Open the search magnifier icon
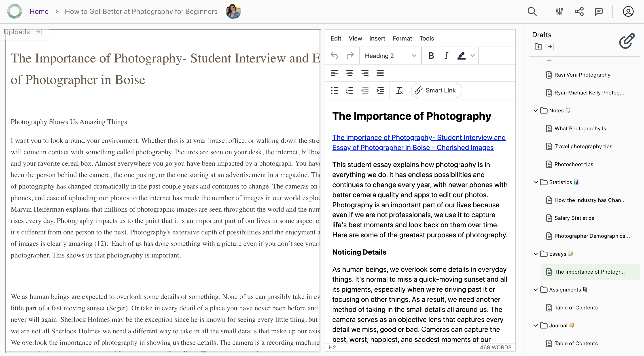The image size is (644, 356). pyautogui.click(x=532, y=11)
